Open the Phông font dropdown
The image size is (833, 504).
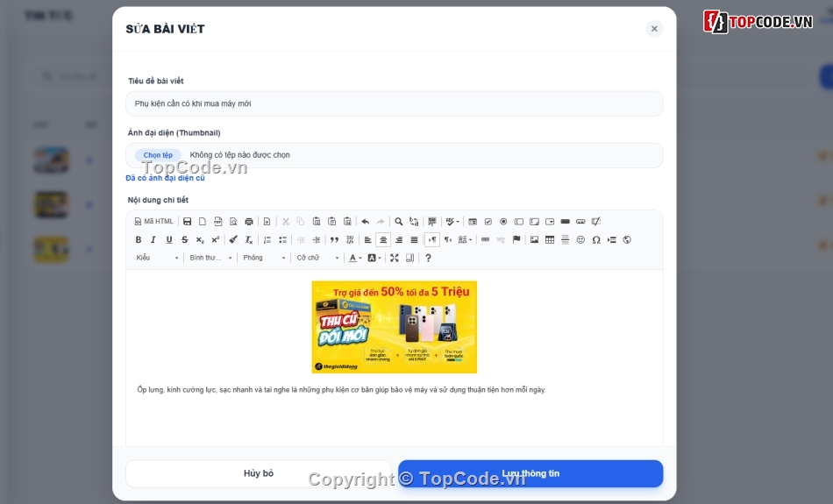pos(264,258)
